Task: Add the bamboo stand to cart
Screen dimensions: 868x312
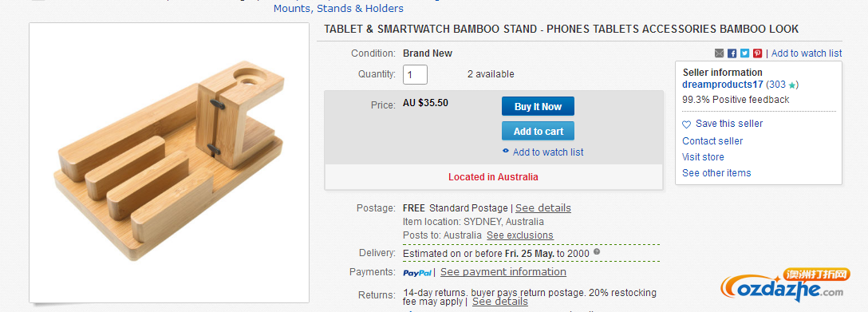Action: pyautogui.click(x=538, y=131)
